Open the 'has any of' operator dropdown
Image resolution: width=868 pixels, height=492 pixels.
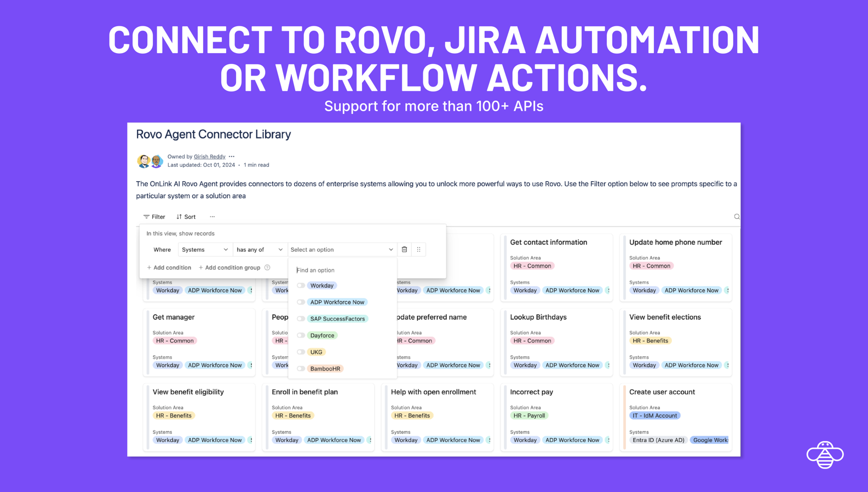[x=260, y=250]
